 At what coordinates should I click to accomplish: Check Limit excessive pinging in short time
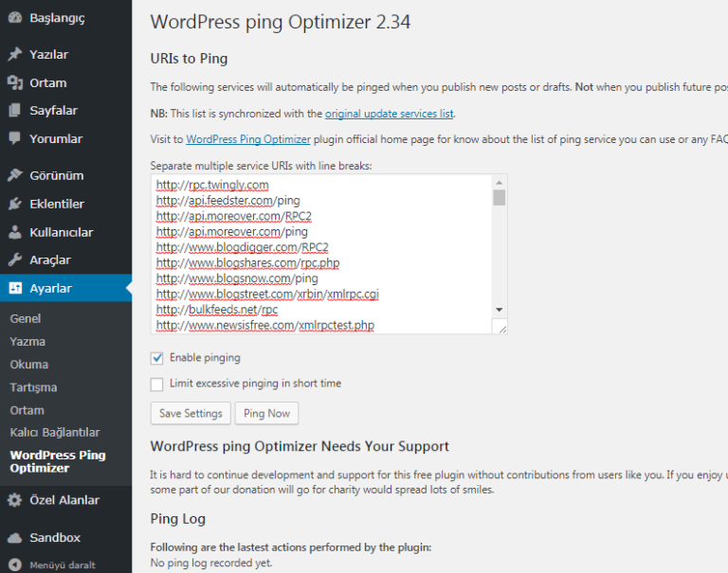tap(157, 385)
